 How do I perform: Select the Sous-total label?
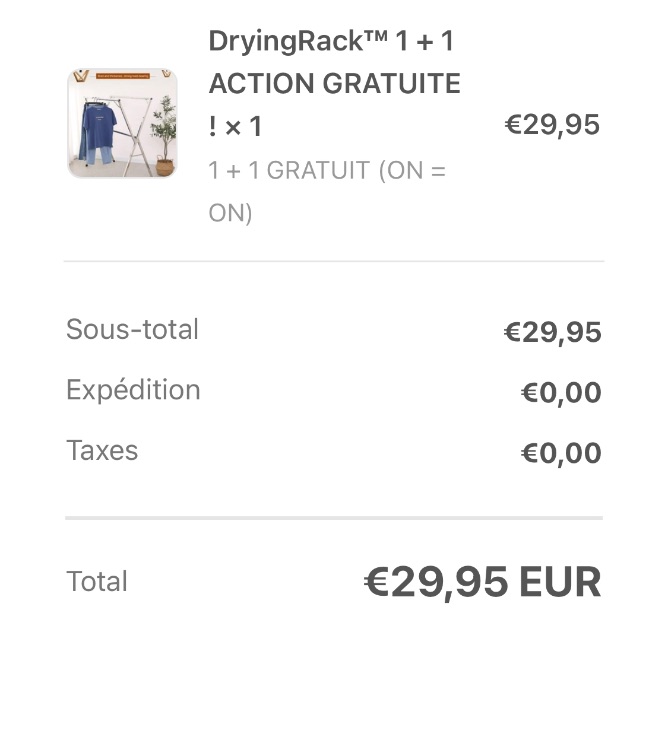[132, 329]
